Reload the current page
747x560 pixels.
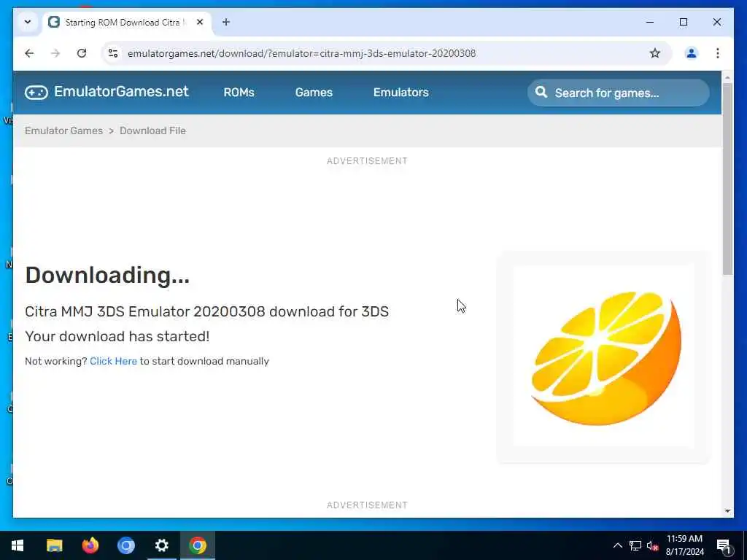82,53
